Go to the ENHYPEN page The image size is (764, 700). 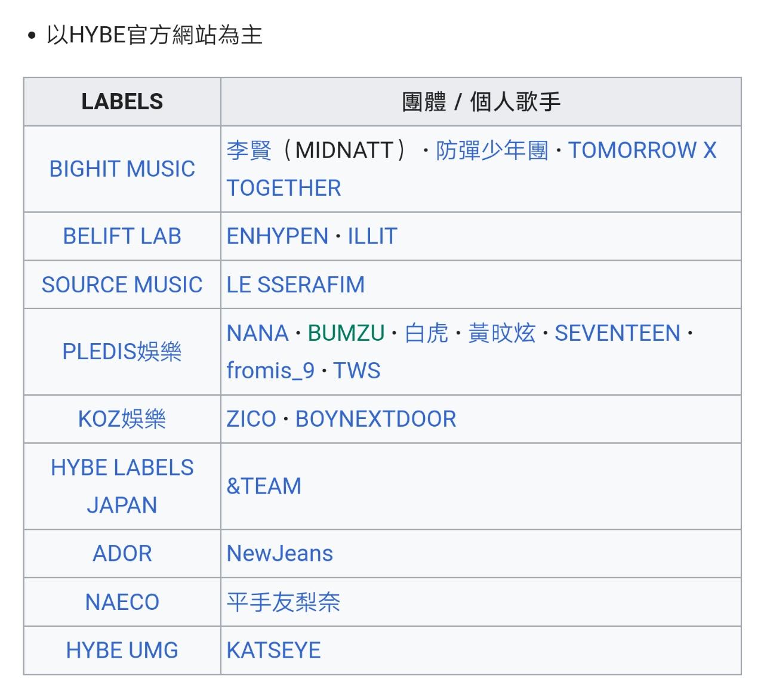278,236
